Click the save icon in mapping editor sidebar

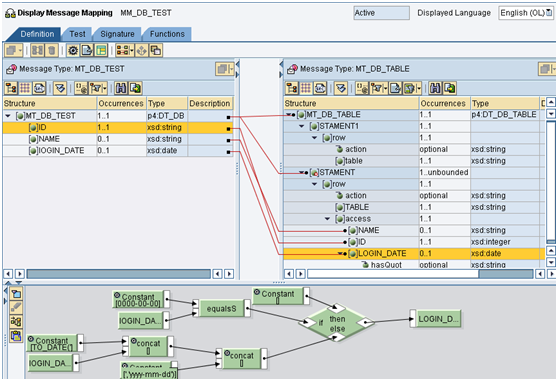[16, 336]
